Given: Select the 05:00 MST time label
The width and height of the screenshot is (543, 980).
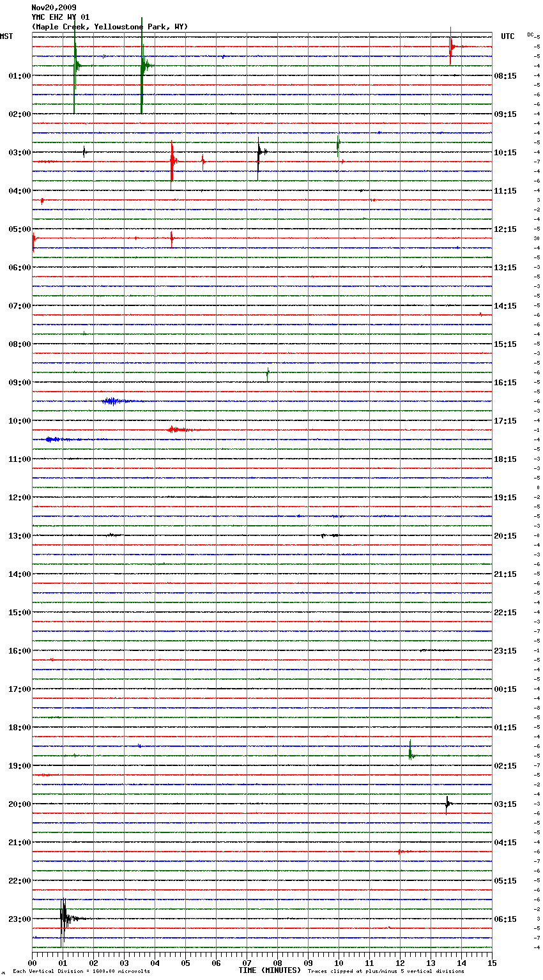Looking at the screenshot, I should pyautogui.click(x=20, y=229).
